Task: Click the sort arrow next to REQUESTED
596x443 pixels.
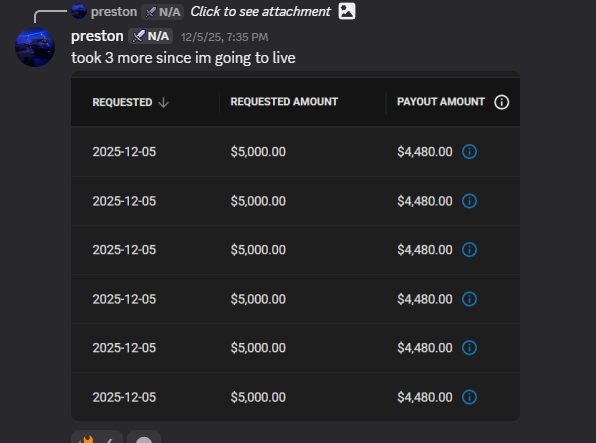Action: (x=163, y=102)
